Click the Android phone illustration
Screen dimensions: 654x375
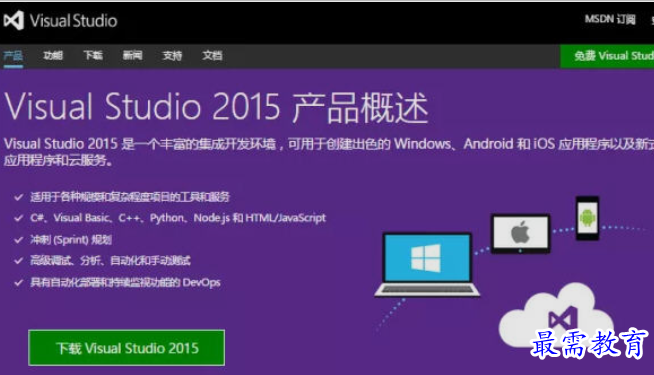[587, 218]
